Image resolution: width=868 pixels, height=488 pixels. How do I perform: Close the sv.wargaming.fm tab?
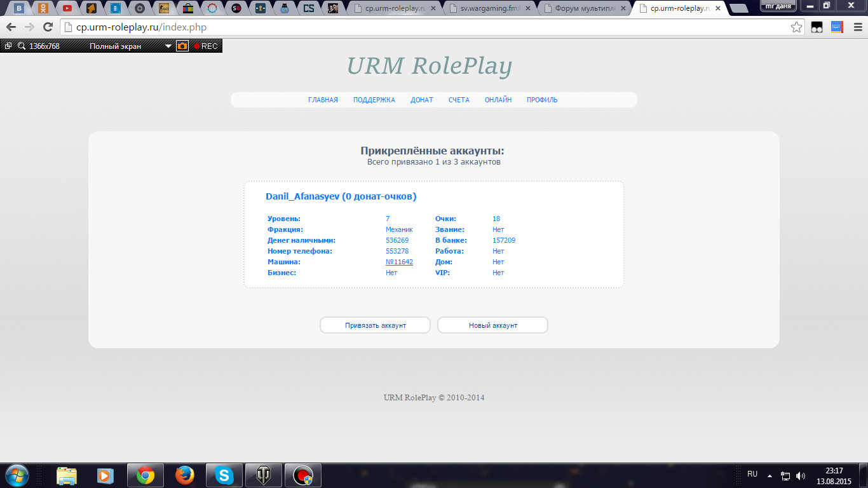click(529, 9)
